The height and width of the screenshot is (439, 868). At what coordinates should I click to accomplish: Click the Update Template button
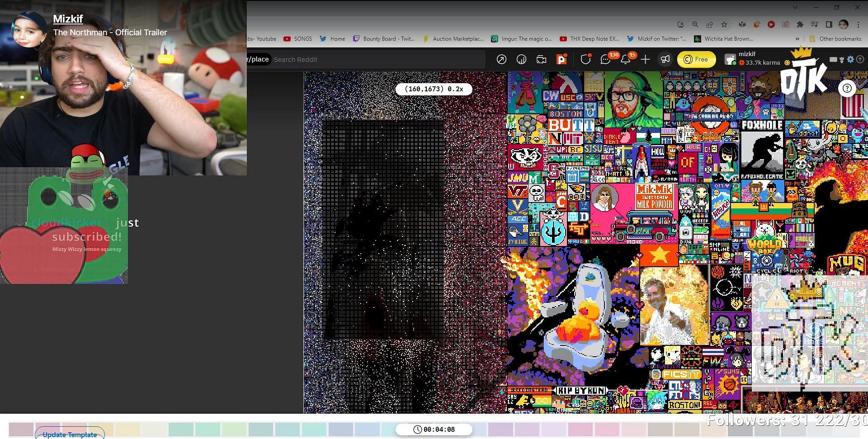click(x=70, y=434)
